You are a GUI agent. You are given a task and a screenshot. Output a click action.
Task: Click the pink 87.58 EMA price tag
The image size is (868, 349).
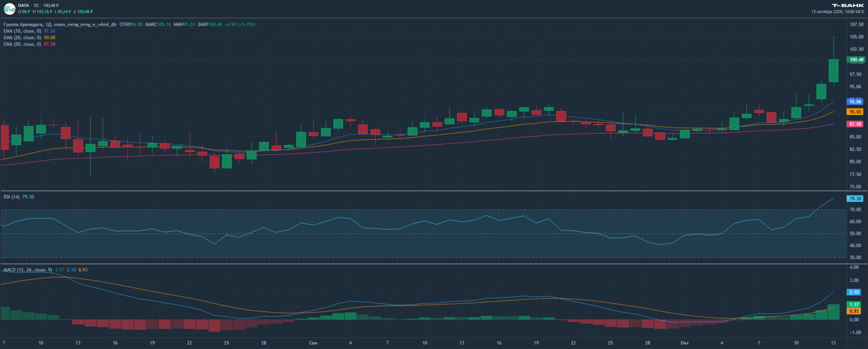(855, 124)
